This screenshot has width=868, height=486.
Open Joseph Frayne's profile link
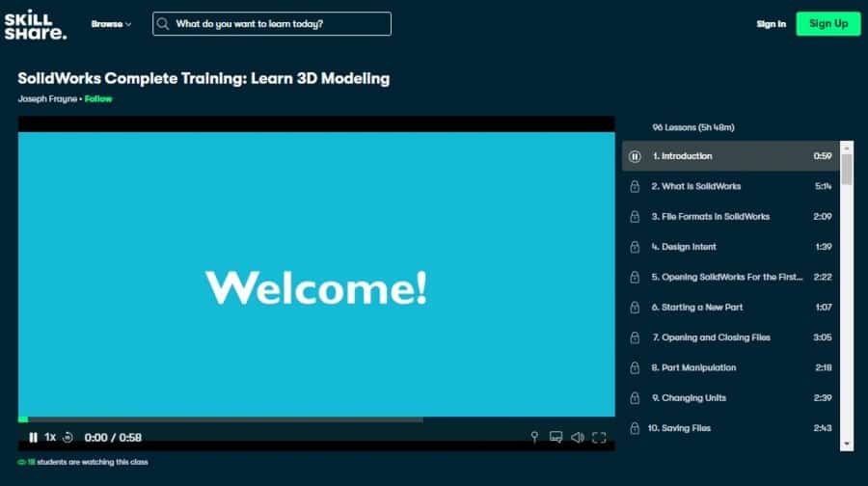point(47,98)
